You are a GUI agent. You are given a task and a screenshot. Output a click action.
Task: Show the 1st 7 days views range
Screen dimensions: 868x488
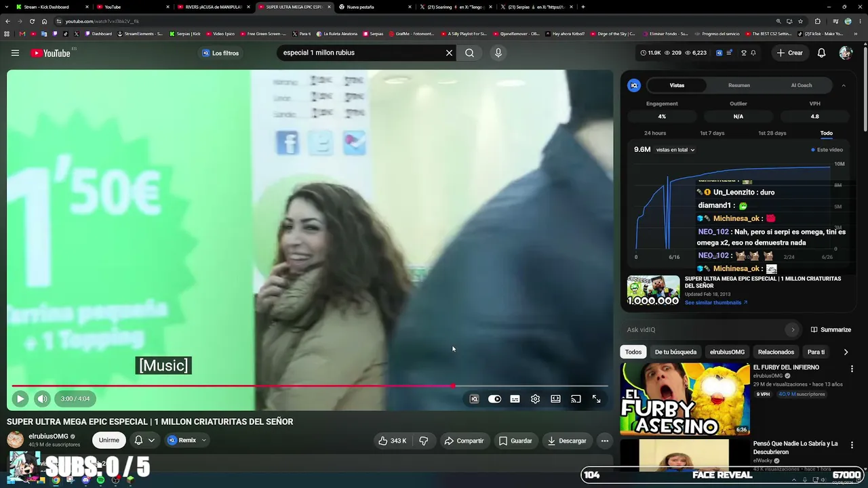712,133
